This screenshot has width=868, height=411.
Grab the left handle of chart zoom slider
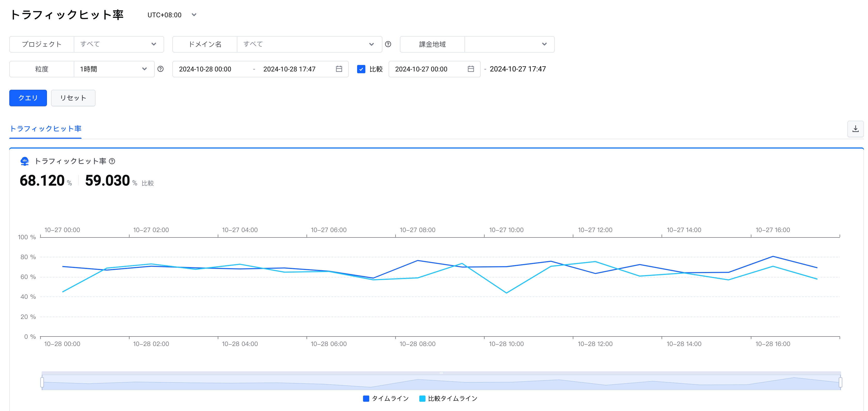click(x=42, y=382)
